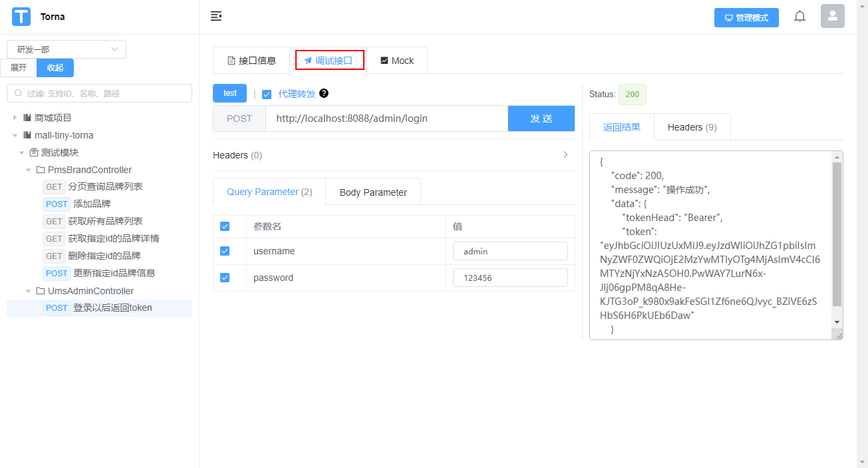Click the POST badge of 更新指定id品牌信息
The height and width of the screenshot is (468, 868).
pyautogui.click(x=57, y=273)
